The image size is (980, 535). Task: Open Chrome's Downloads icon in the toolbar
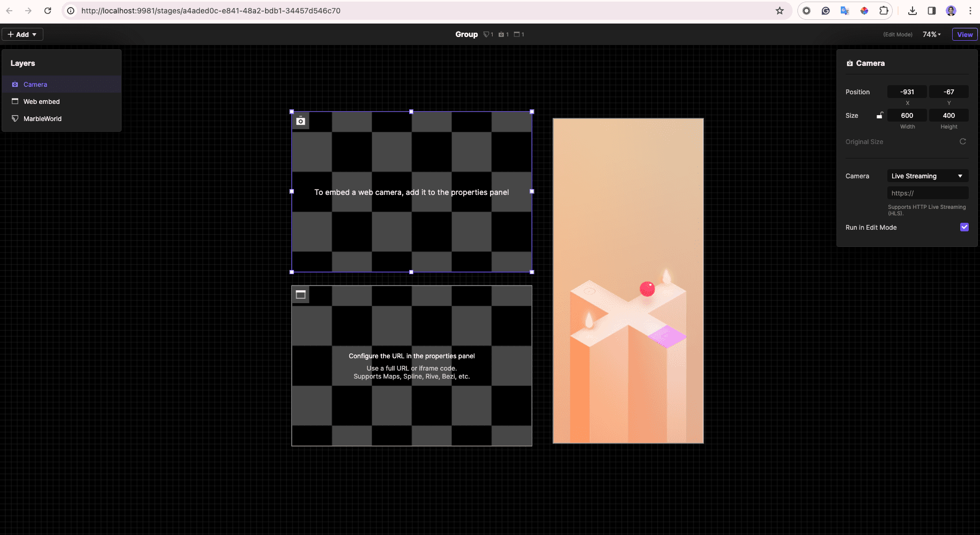(x=911, y=11)
